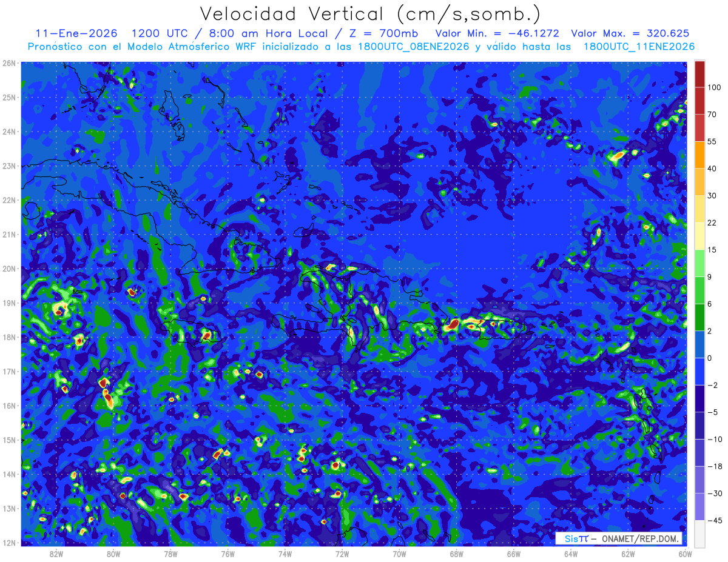The image size is (728, 562).
Task: Click the colorbar label "70"
Action: [712, 115]
